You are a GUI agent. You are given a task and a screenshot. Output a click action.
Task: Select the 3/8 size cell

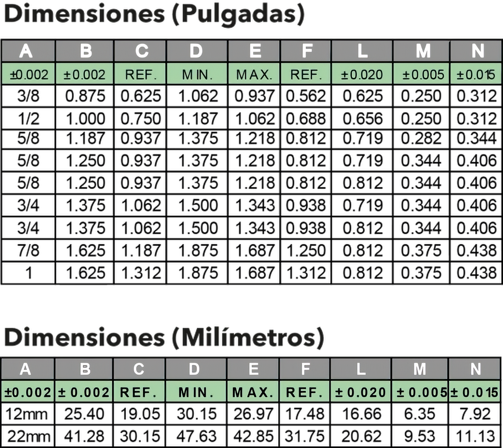tap(28, 97)
